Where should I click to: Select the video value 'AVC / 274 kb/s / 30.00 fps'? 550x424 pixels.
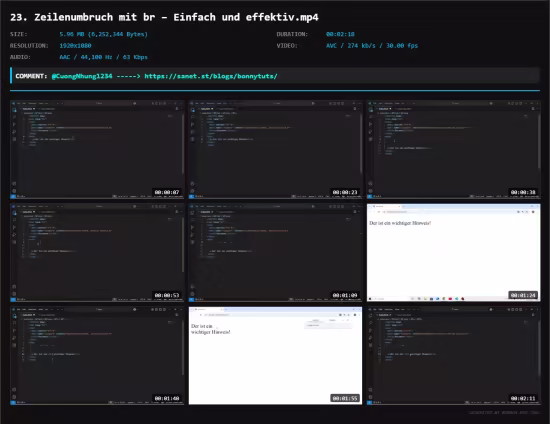coord(372,46)
